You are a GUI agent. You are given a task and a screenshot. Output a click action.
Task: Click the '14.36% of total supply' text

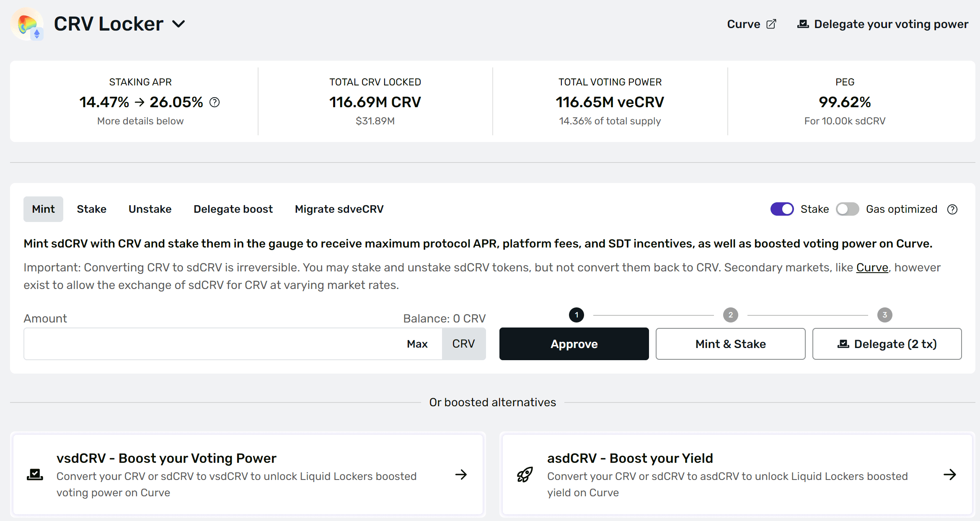tap(610, 121)
